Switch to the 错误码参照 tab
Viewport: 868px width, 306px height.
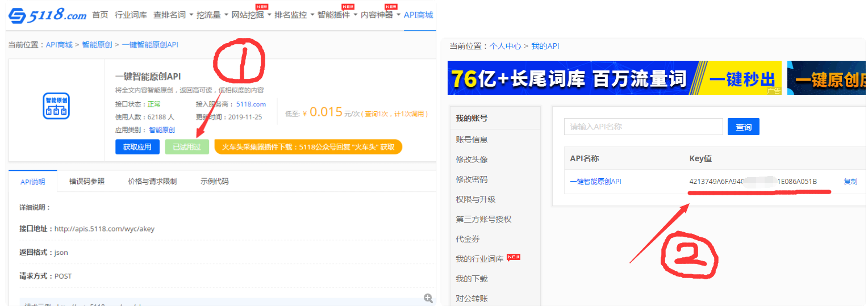(87, 182)
